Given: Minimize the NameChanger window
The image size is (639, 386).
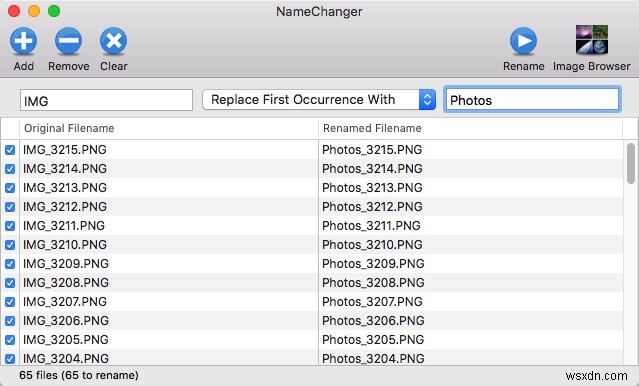Looking at the screenshot, I should pyautogui.click(x=34, y=11).
